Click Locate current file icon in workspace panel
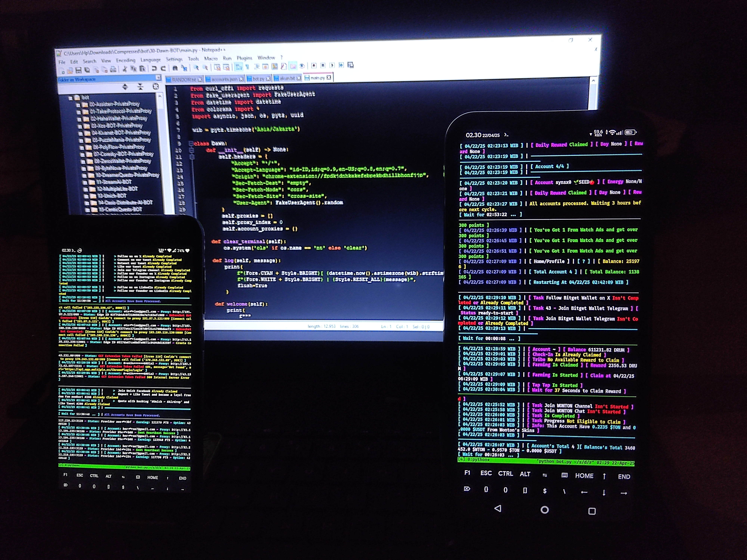 point(156,87)
